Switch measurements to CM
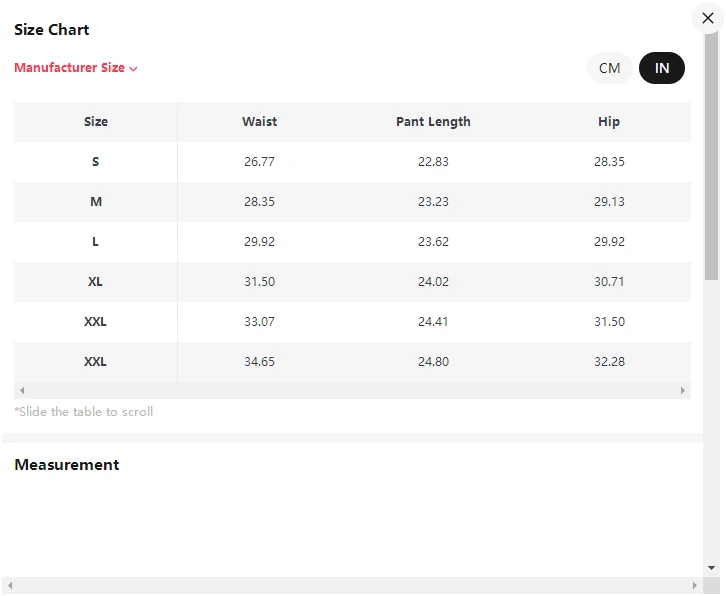This screenshot has height=596, width=726. coord(609,68)
